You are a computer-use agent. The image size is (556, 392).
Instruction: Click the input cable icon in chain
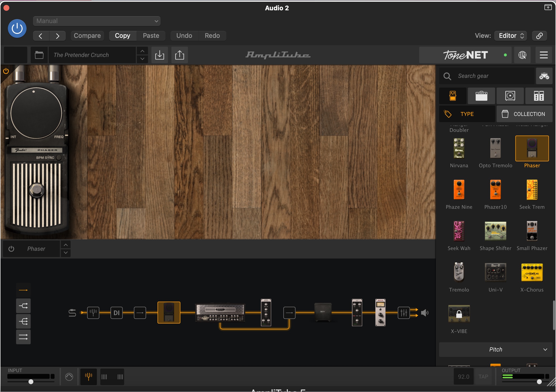click(x=72, y=313)
